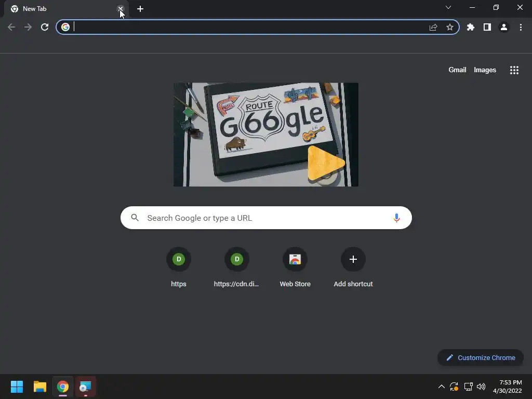The image size is (532, 399).
Task: Focus the Search Google or type a URL box
Action: [x=266, y=218]
